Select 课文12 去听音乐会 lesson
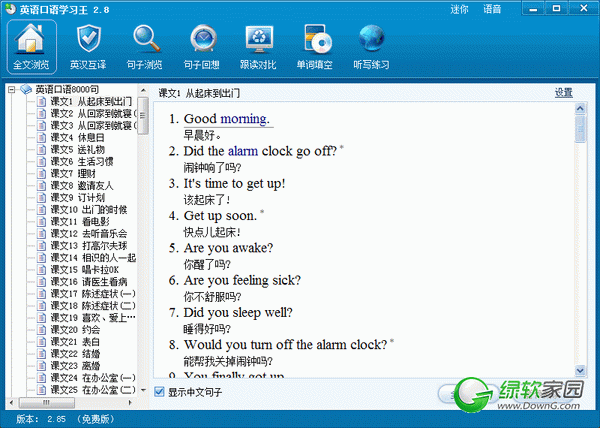Screen dimensions: 600x428 pyautogui.click(x=89, y=233)
